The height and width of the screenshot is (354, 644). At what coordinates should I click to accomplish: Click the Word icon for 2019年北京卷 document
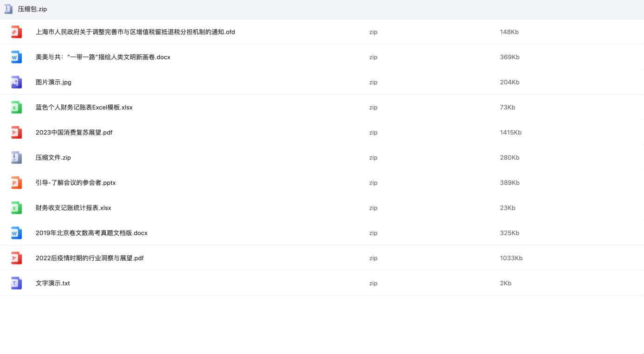[16, 233]
